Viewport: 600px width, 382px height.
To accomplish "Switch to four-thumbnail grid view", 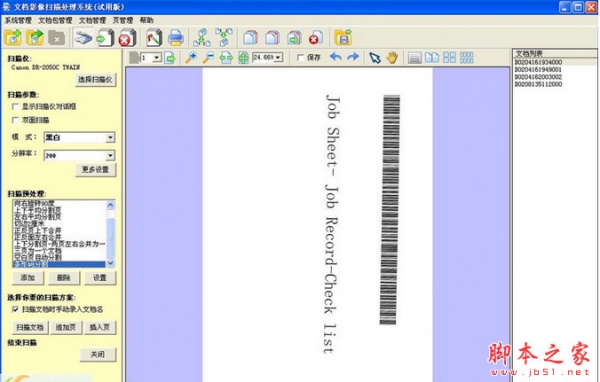I will [x=449, y=58].
